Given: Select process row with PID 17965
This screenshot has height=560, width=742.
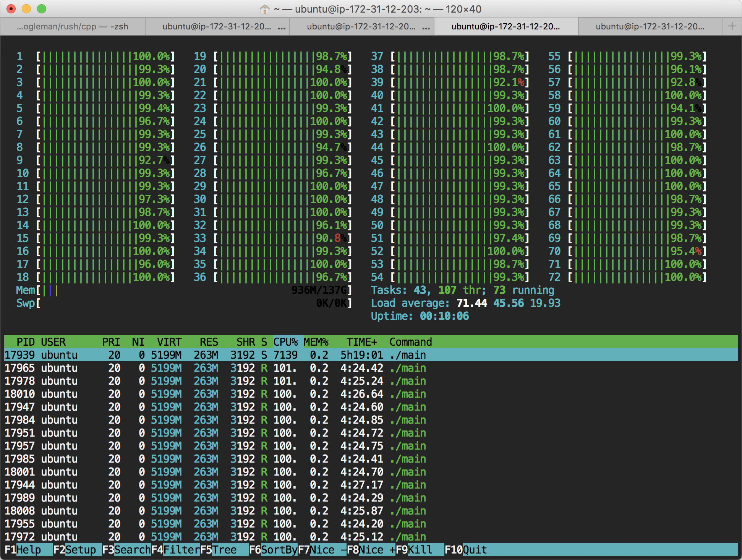Looking at the screenshot, I should pos(371,368).
